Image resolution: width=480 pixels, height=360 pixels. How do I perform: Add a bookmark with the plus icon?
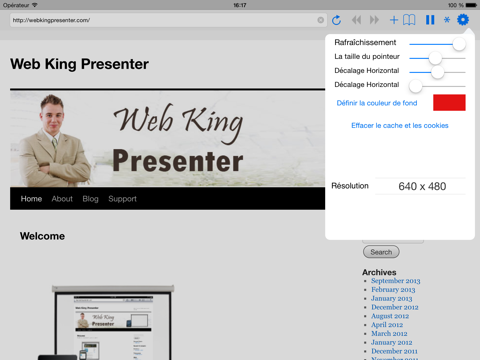click(394, 20)
